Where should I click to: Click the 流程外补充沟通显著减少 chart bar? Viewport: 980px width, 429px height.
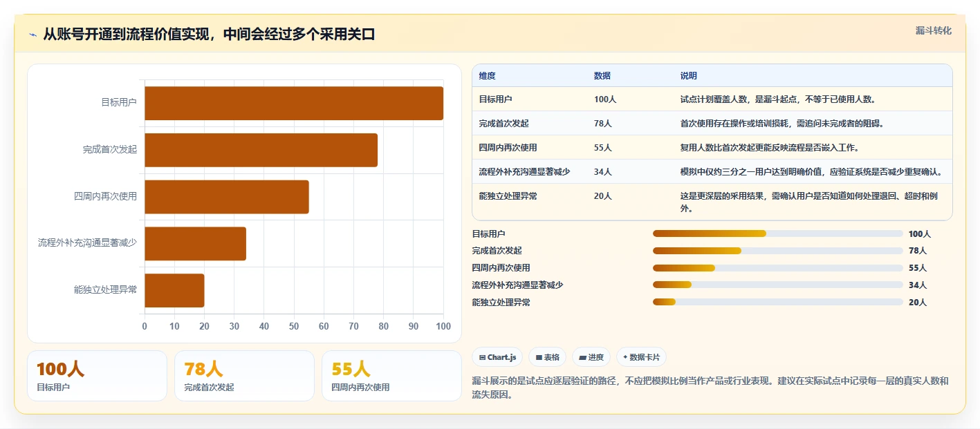point(195,244)
